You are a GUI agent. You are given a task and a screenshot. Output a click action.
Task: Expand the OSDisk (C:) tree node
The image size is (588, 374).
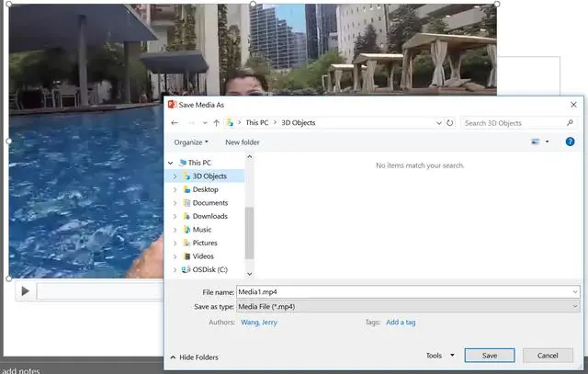click(175, 270)
